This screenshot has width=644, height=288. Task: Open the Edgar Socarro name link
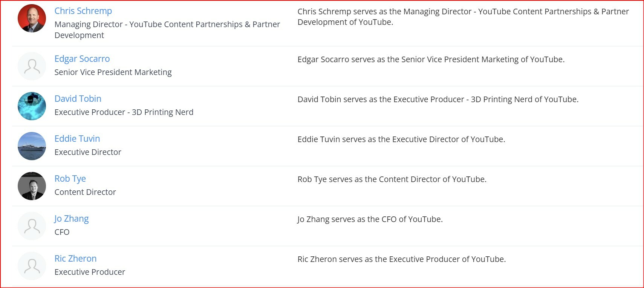tap(82, 59)
